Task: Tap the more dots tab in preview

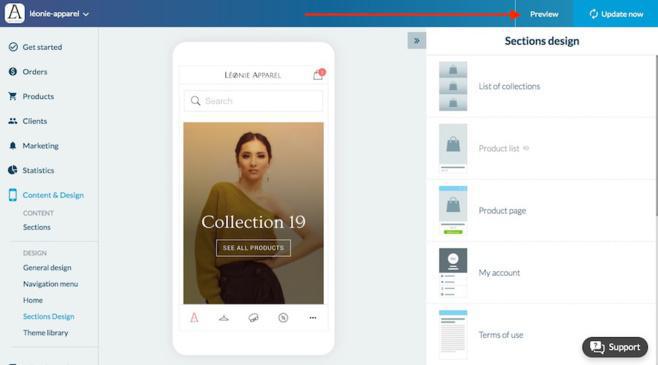Action: coord(313,318)
